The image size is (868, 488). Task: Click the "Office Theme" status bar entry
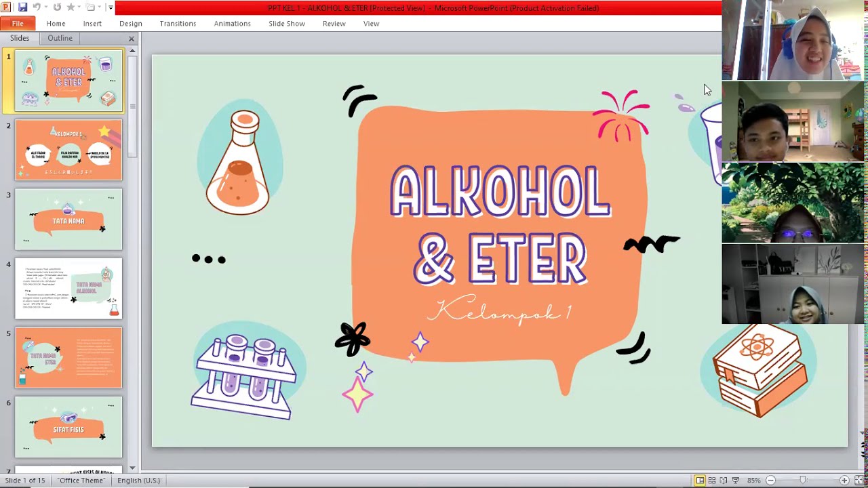coord(81,481)
